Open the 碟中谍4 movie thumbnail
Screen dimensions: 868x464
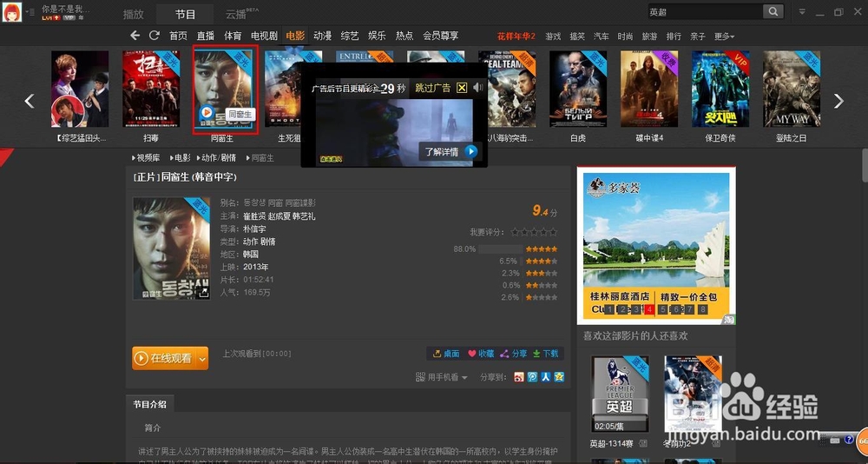(649, 89)
